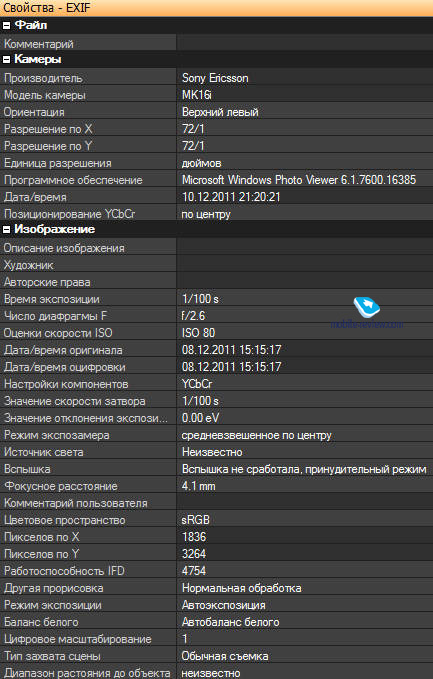The image size is (433, 679).
Task: Collapse the Камеры section
Action: 6,60
